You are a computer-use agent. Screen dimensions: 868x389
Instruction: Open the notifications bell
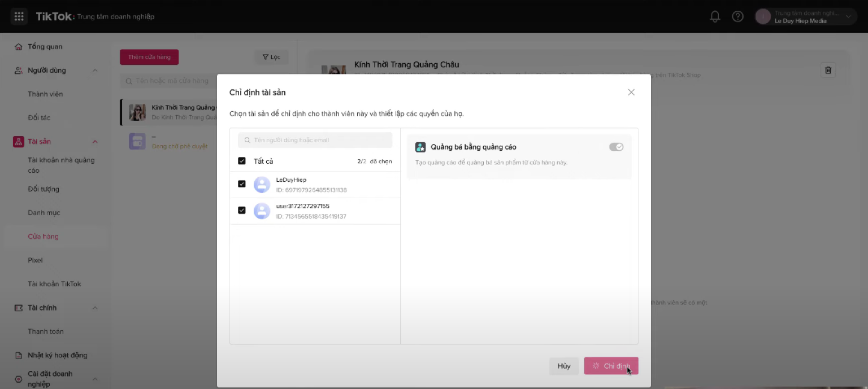(x=715, y=16)
